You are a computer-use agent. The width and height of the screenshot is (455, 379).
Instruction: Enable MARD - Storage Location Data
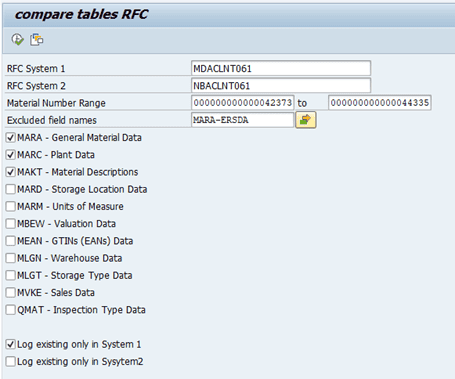(11, 189)
